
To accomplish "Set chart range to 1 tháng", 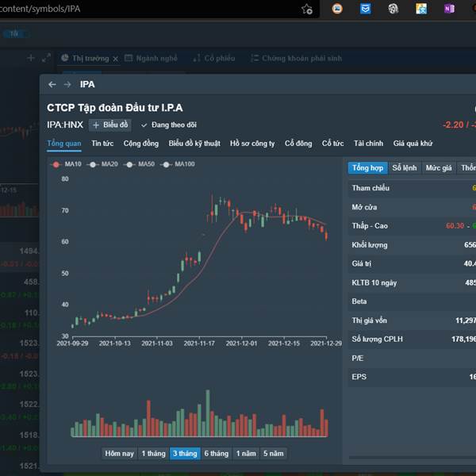I will pyautogui.click(x=153, y=454).
